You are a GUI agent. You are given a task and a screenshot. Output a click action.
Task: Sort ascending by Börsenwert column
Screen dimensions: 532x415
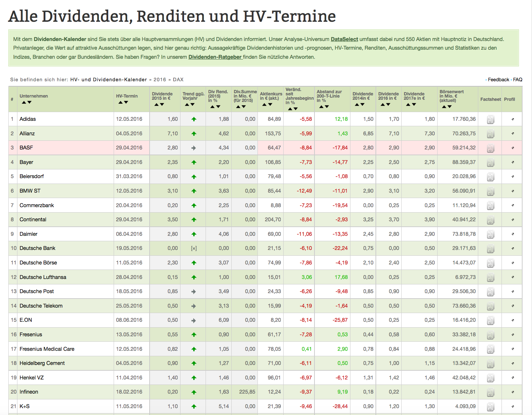[x=444, y=107]
